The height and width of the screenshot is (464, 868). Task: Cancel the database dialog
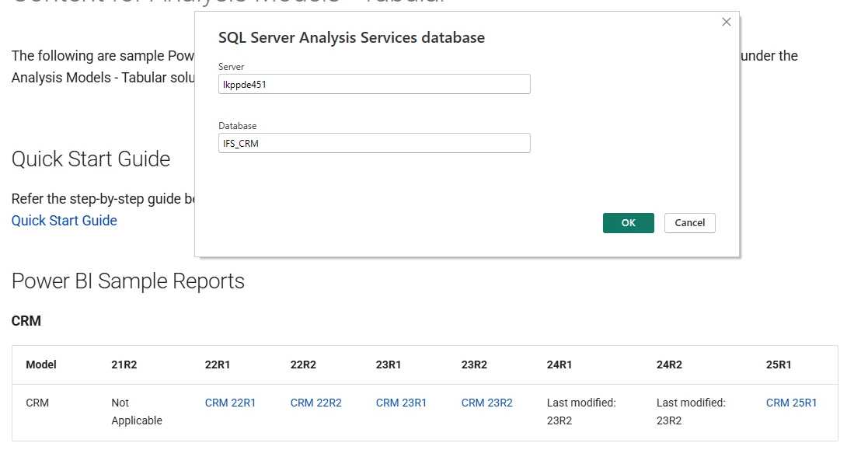(x=690, y=222)
